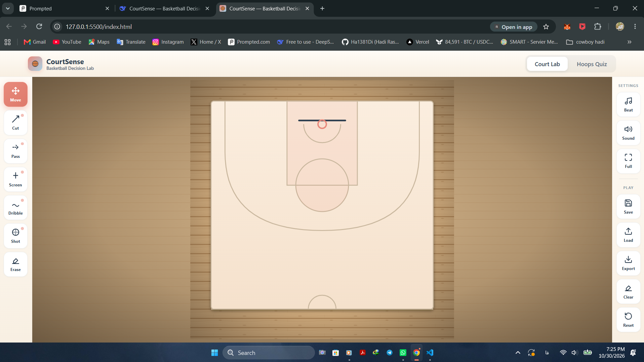Select the Pass tool
The image size is (644, 362).
[x=15, y=151]
